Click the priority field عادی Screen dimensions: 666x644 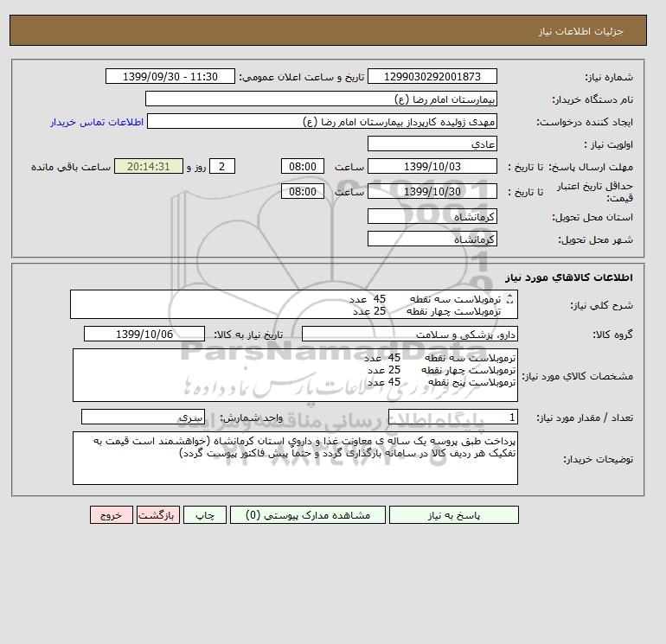click(432, 143)
